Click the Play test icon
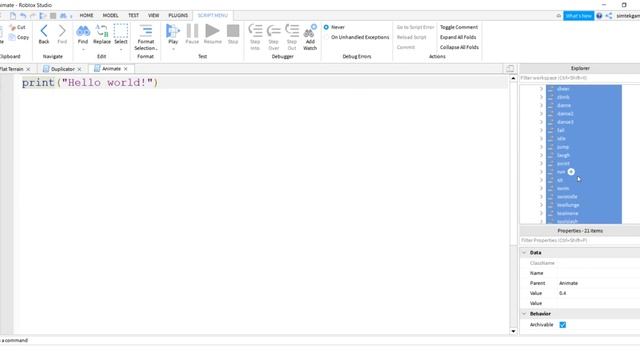The width and height of the screenshot is (640, 360). tap(173, 31)
